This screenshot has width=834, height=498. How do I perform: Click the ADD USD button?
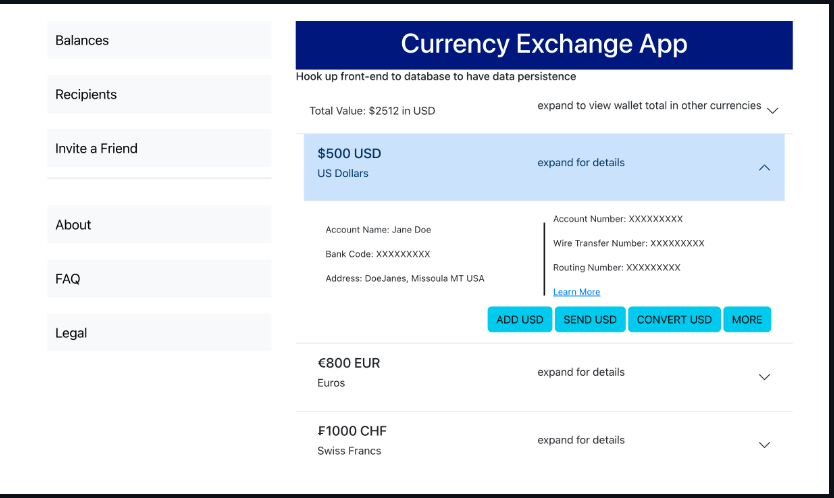click(x=520, y=319)
